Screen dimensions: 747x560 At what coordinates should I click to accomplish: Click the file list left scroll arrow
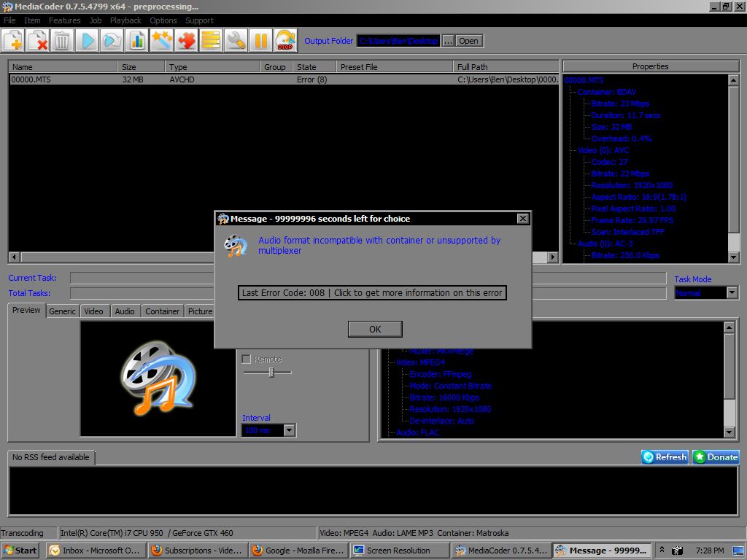pos(15,257)
